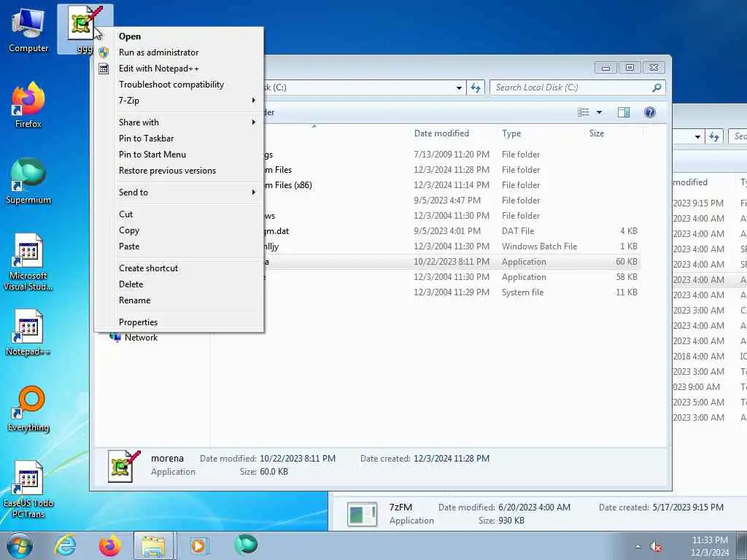Choose Cut from the context menu

(179, 214)
